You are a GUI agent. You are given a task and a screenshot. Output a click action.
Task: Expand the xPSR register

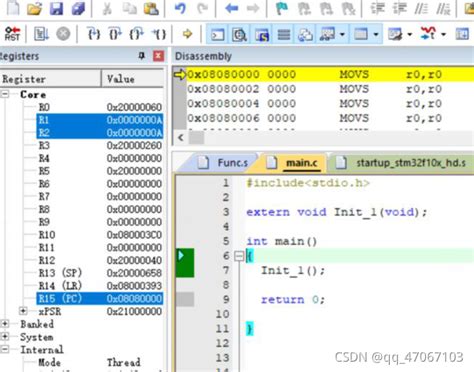(23, 311)
